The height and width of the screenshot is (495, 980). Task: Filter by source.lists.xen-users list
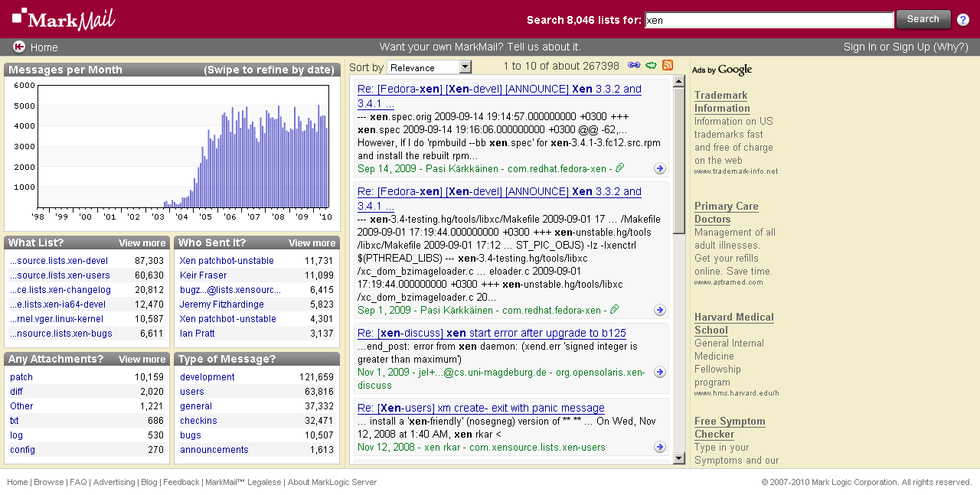[x=60, y=275]
